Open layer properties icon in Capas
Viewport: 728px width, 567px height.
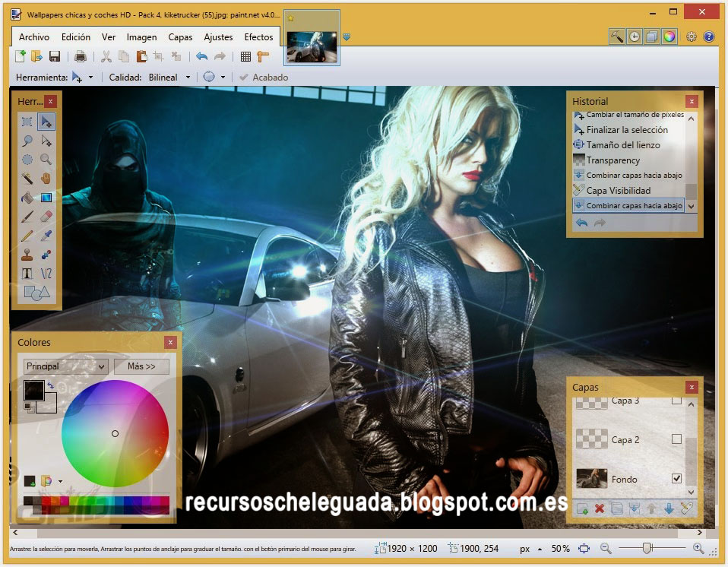click(x=686, y=508)
